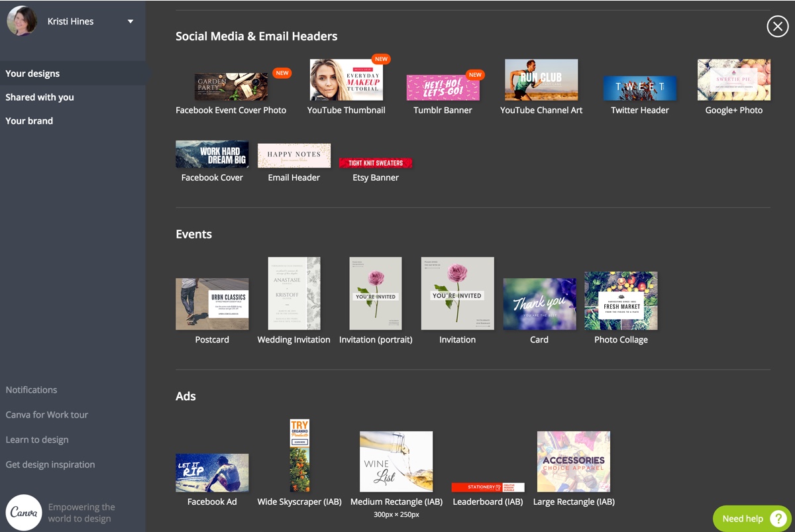The image size is (795, 532).
Task: Start the Canva for Work tour
Action: [x=46, y=414]
